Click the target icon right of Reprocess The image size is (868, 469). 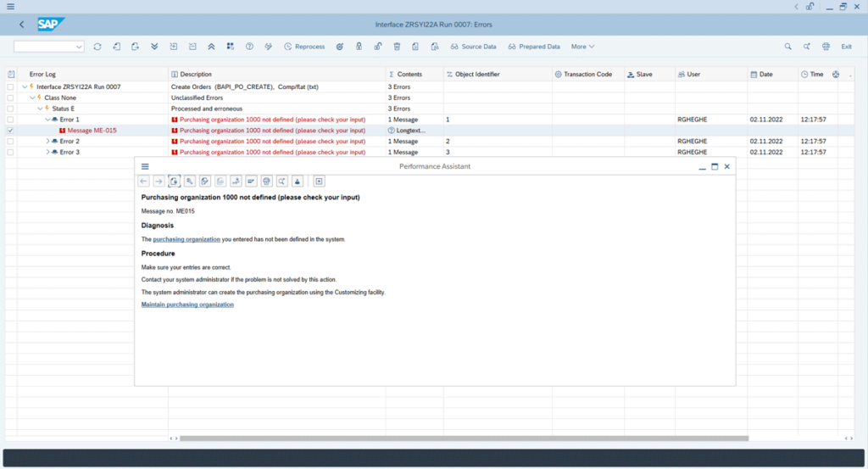(340, 47)
